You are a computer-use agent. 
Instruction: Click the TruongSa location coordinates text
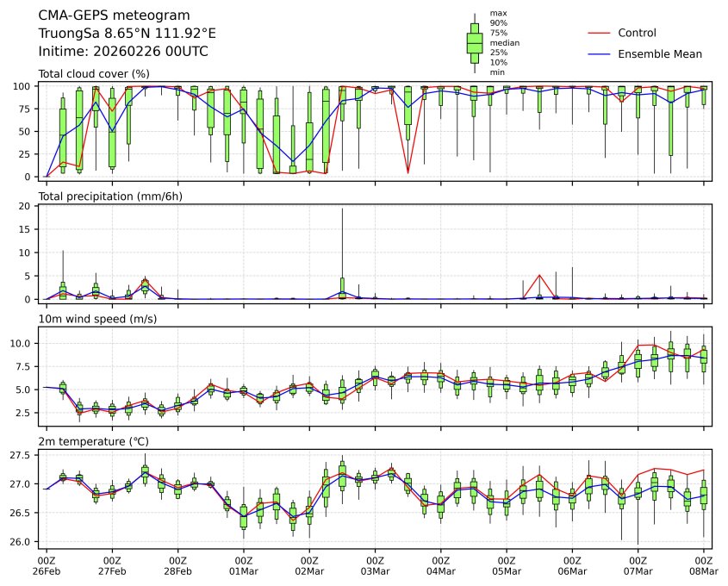(x=127, y=34)
